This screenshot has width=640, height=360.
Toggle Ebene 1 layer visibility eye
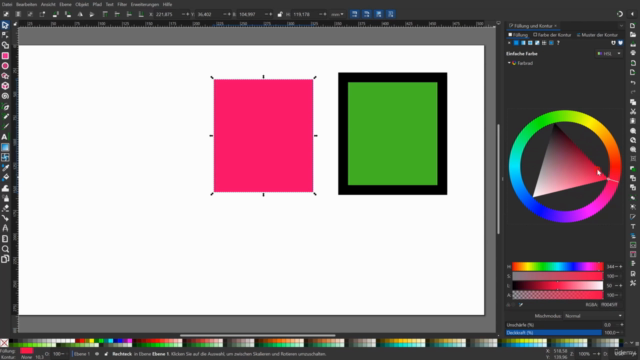(97, 354)
